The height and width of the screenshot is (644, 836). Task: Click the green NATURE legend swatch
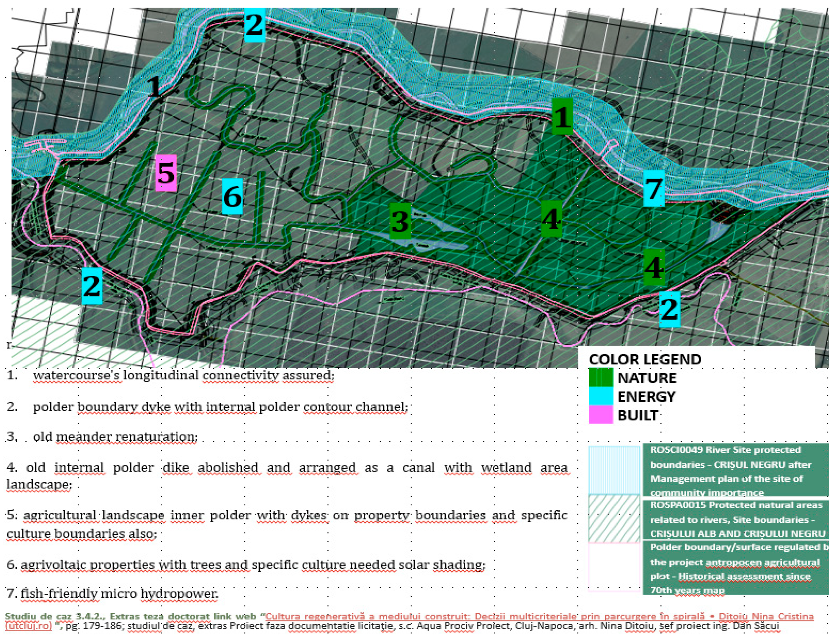pos(600,377)
